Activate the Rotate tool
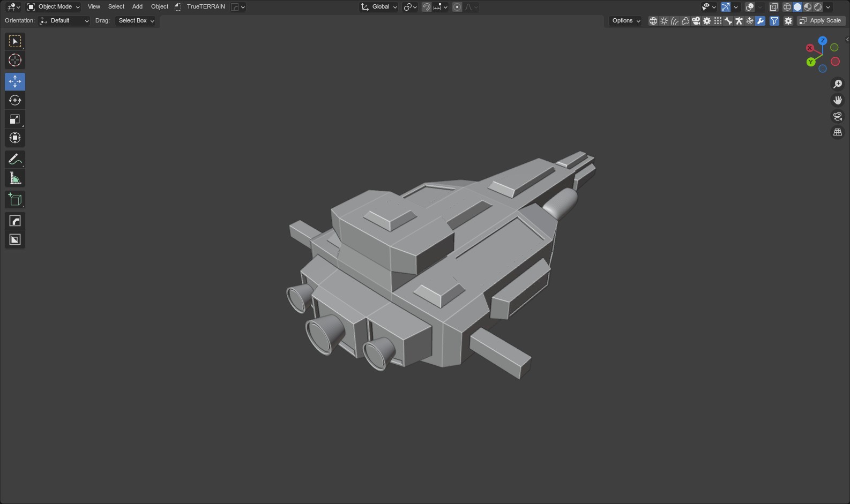This screenshot has height=504, width=850. click(15, 100)
